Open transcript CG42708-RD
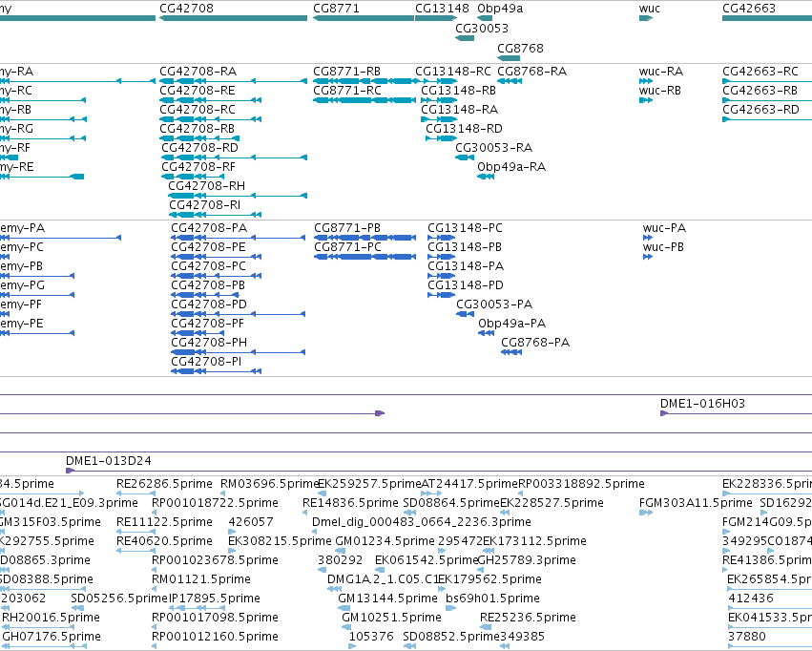Viewport: 812px width, 651px height. tap(234, 157)
